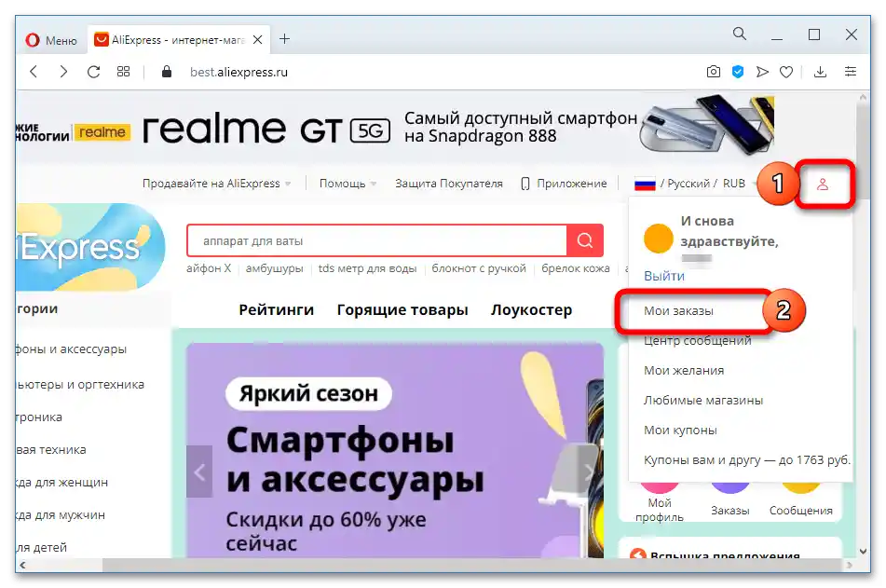Click the user account profile icon
This screenshot has width=886, height=588.
tap(823, 184)
